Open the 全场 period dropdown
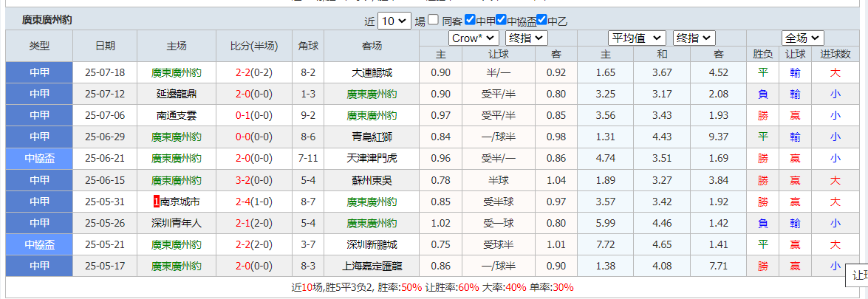This screenshot has width=868, height=299. [802, 38]
